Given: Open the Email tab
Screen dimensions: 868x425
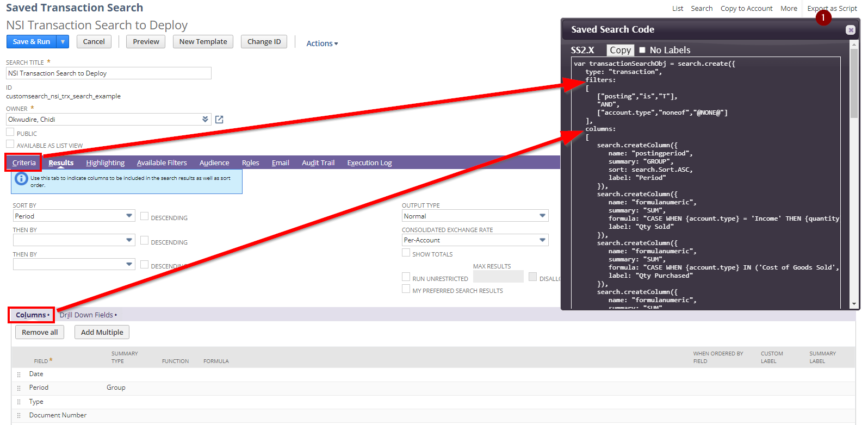Looking at the screenshot, I should [281, 162].
